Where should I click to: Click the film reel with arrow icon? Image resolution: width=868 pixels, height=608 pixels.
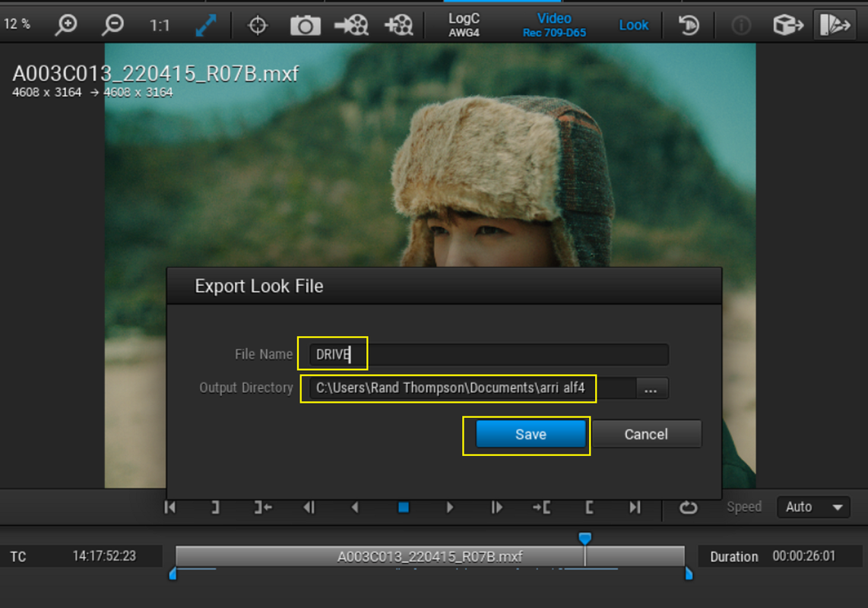(351, 25)
